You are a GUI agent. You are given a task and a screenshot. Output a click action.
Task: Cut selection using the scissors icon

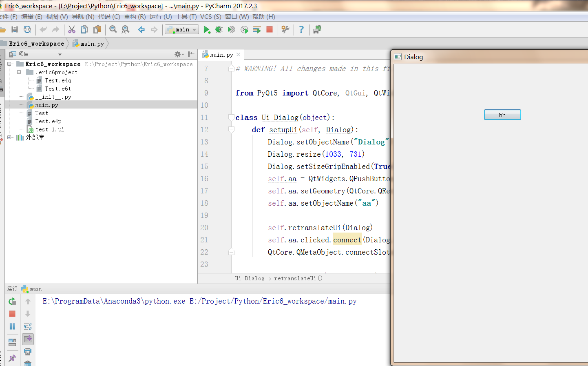[71, 29]
